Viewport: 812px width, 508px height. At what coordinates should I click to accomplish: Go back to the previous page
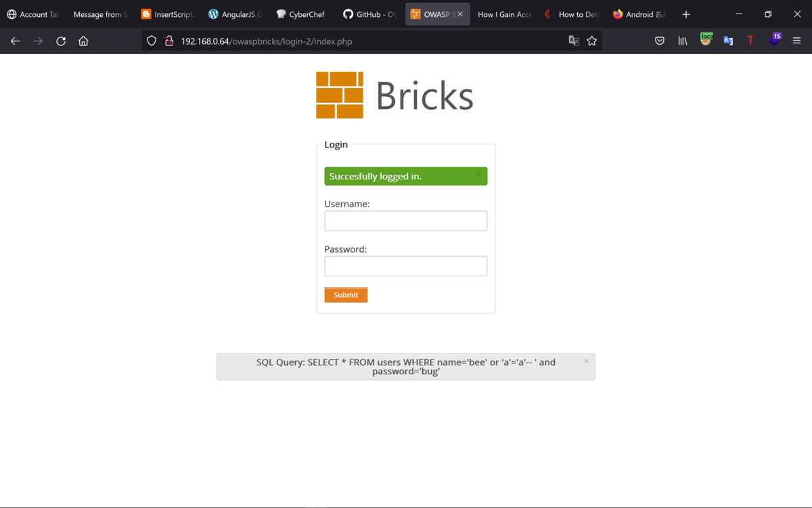click(15, 41)
